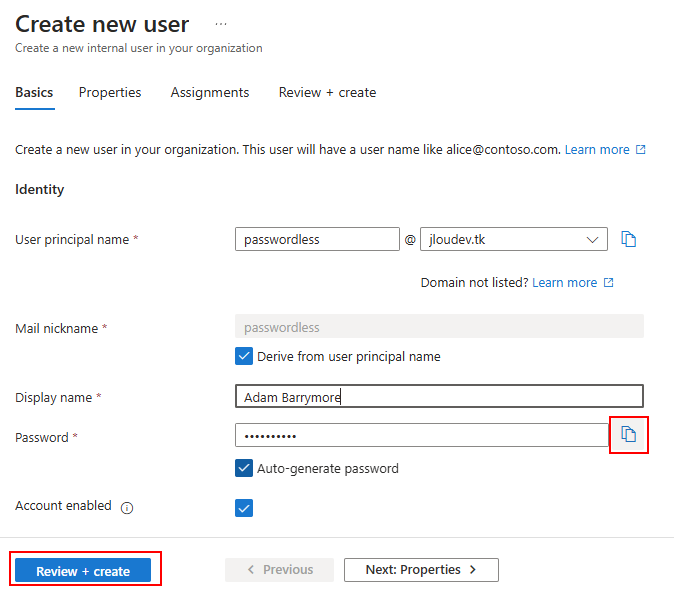Screen dimensions: 674x589
Task: Disable the Account enabled checkbox
Action: (x=244, y=508)
